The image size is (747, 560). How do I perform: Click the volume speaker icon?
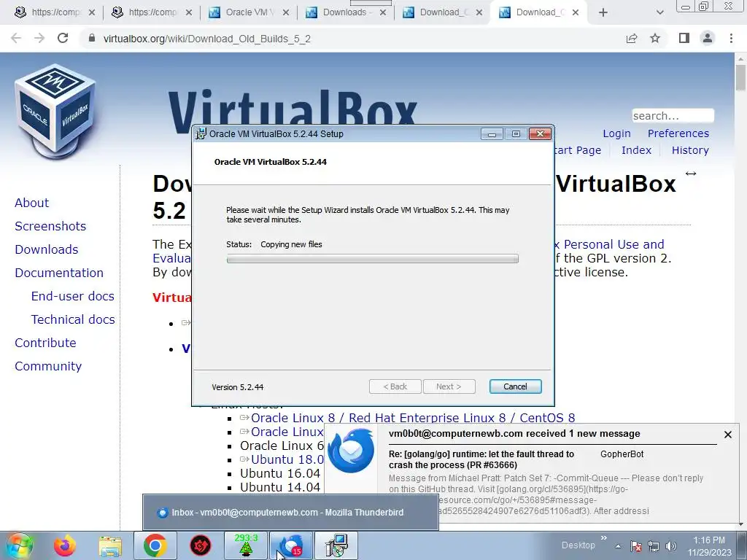(x=671, y=546)
